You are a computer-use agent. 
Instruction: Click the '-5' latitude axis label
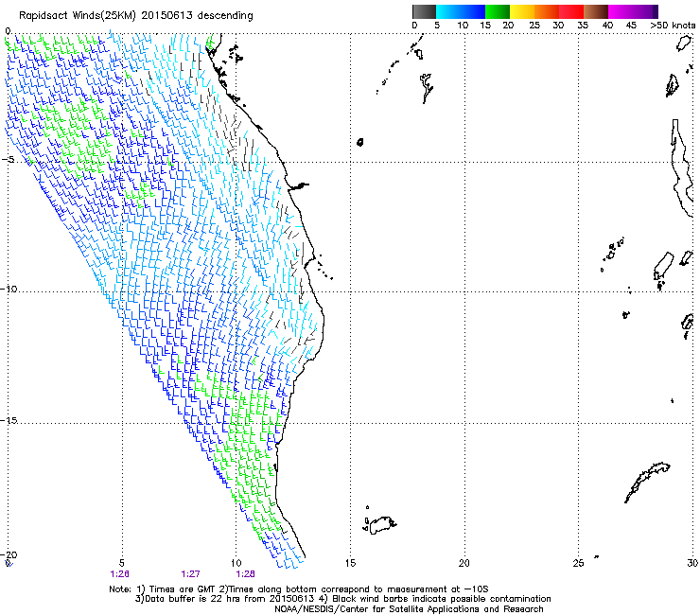coord(8,160)
